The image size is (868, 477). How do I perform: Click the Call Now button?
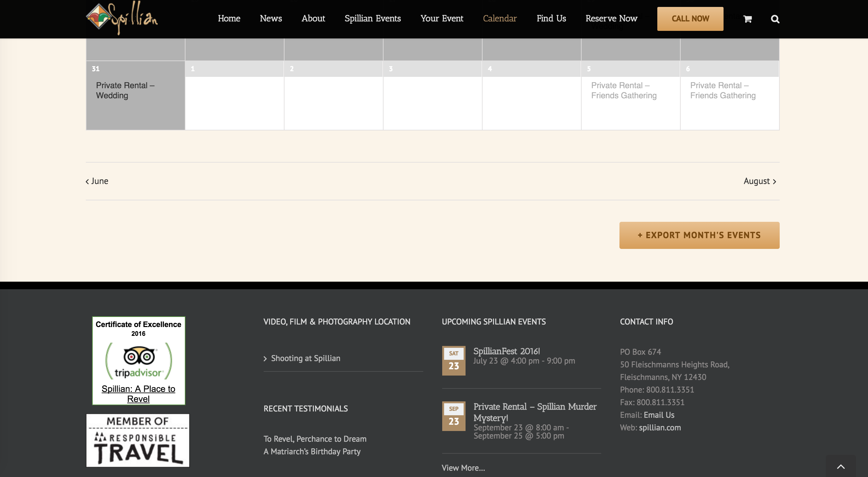pos(690,19)
